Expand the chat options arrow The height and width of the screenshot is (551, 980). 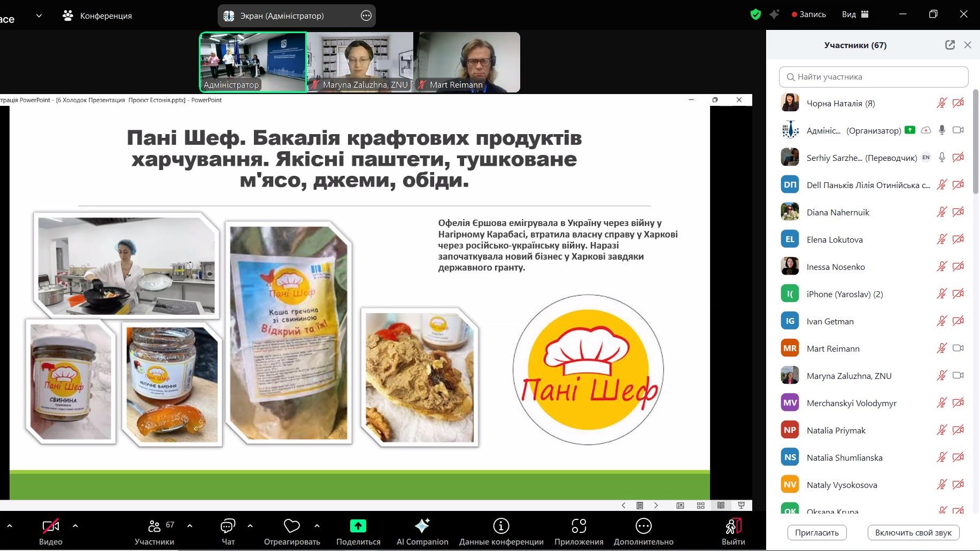(x=250, y=526)
